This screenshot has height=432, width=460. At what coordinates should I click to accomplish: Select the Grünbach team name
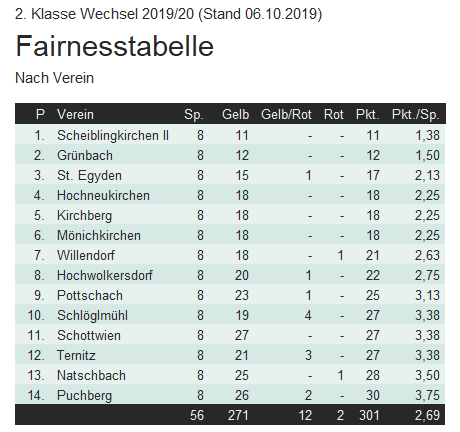(85, 156)
